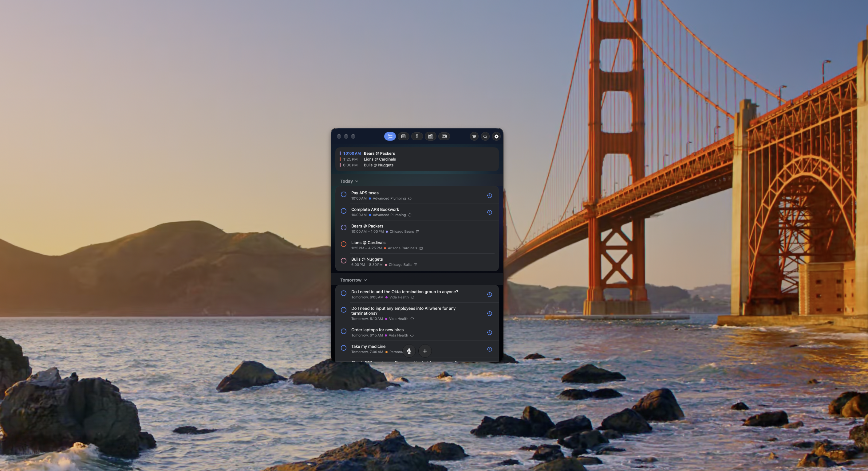Screen dimensions: 868x471
Task: Mark Okta termination group task complete
Action: 343,293
